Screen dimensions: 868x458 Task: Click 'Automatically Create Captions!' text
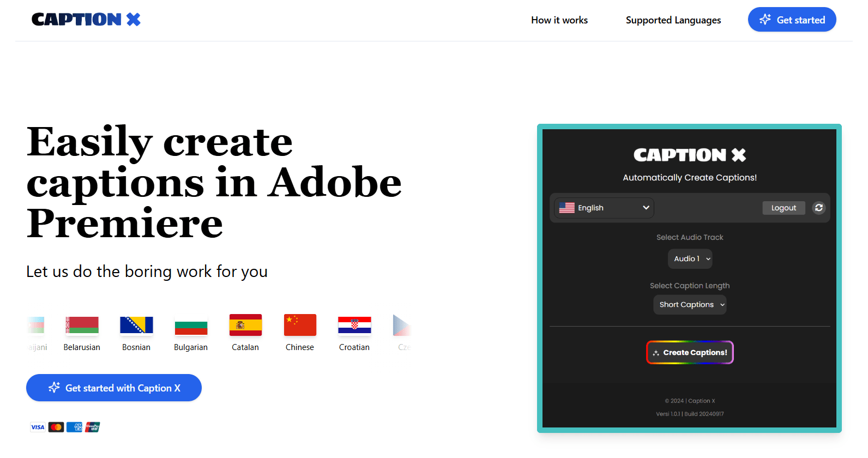click(x=690, y=178)
